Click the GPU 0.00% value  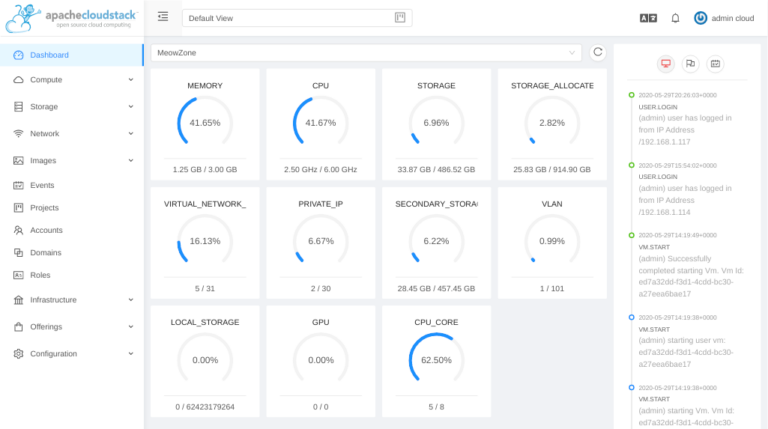(320, 360)
